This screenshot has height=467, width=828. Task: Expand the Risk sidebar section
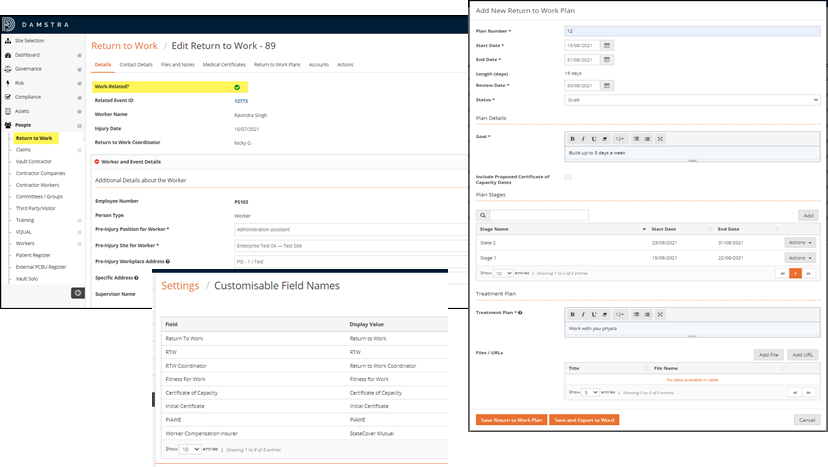[79, 83]
